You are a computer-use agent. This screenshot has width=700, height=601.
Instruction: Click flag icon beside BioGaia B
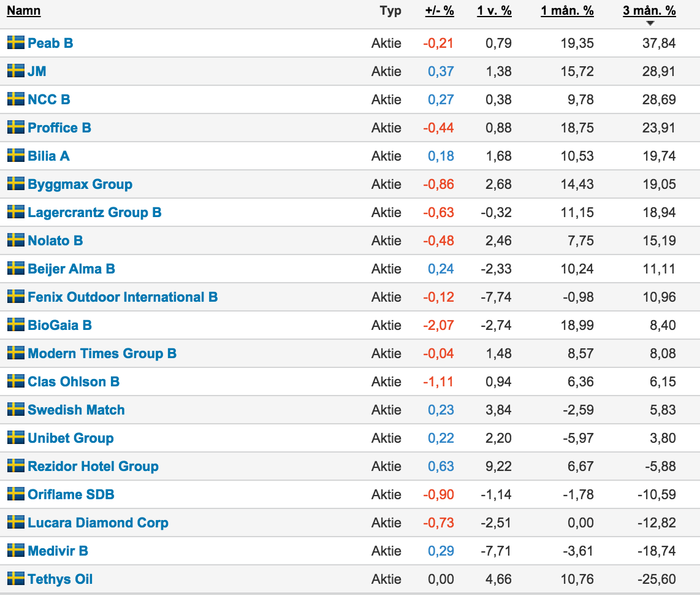[16, 324]
